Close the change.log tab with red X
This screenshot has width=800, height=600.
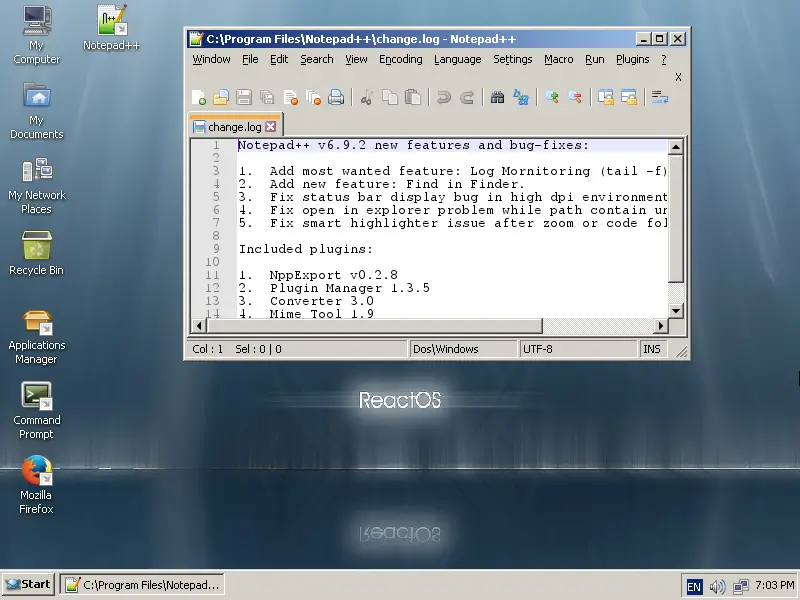(x=271, y=127)
